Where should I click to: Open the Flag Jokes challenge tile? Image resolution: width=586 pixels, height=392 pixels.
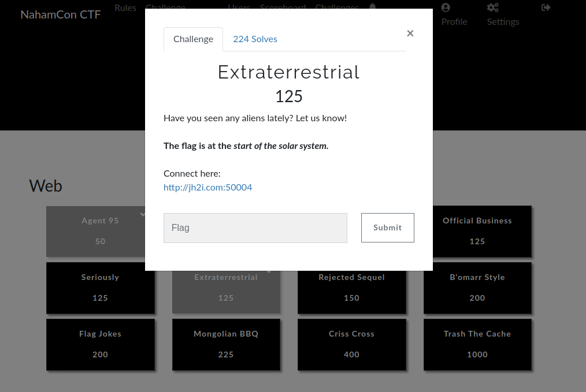click(x=100, y=344)
